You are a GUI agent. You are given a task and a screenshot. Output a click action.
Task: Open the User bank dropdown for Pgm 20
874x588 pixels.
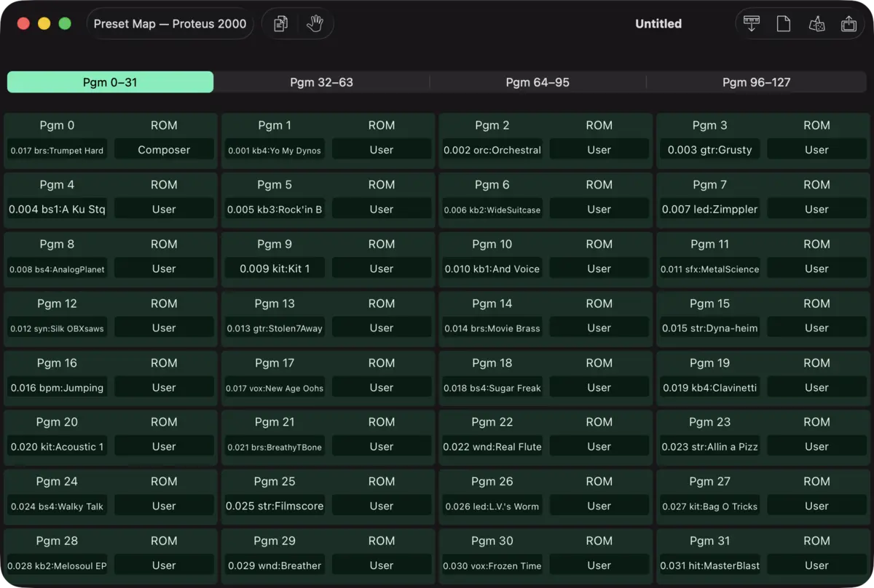tap(164, 447)
